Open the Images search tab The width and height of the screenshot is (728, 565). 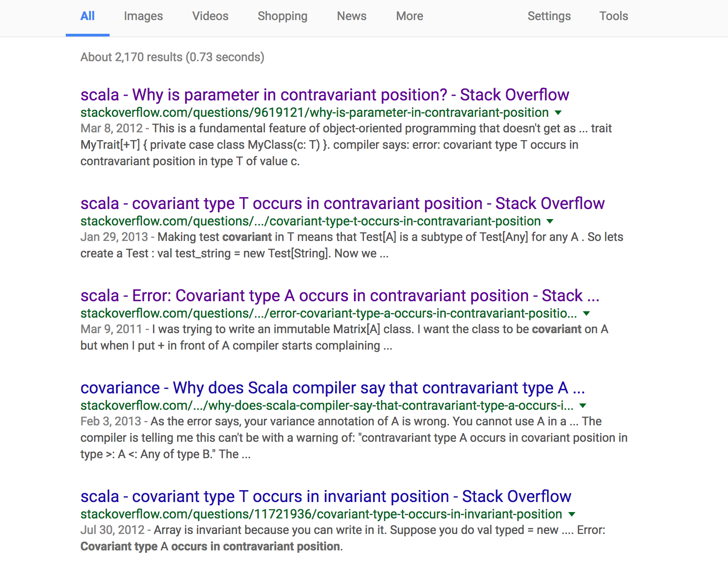coord(143,16)
